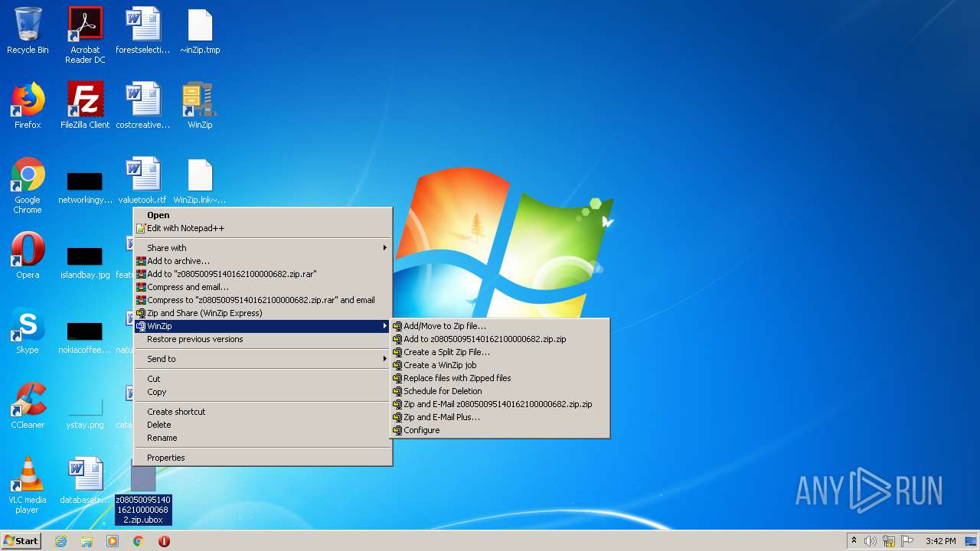Choose Compress and email...
The height and width of the screenshot is (551, 980).
click(x=263, y=287)
